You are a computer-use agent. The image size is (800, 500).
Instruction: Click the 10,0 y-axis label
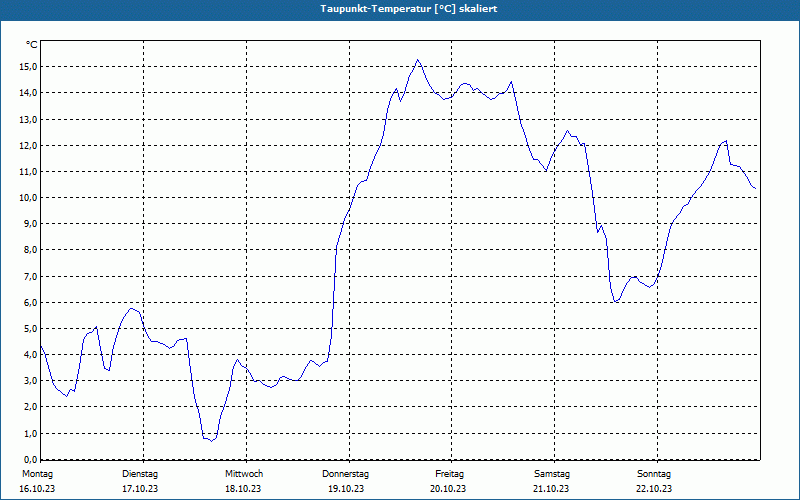[28, 198]
